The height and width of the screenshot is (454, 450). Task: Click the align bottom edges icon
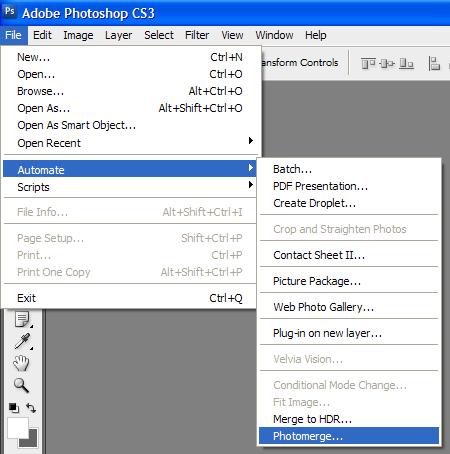[406, 63]
